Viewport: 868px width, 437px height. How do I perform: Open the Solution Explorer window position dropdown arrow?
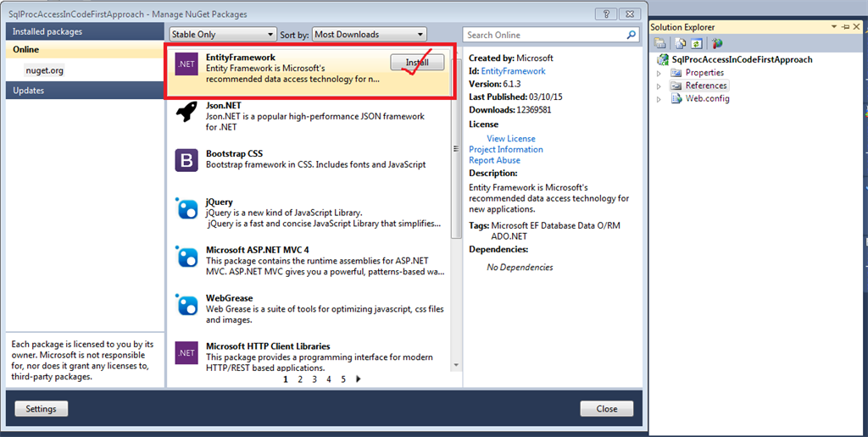pyautogui.click(x=834, y=27)
